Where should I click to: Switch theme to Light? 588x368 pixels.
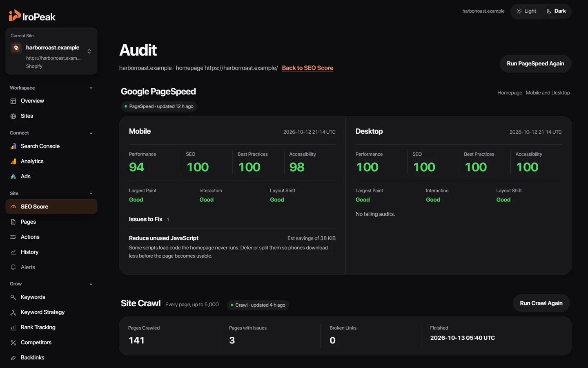point(526,11)
